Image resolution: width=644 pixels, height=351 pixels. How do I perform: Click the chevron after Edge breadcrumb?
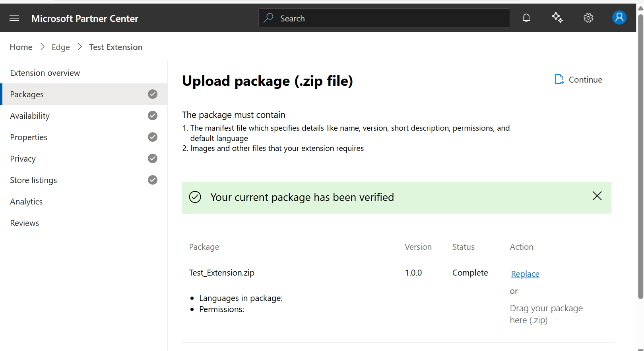(80, 47)
